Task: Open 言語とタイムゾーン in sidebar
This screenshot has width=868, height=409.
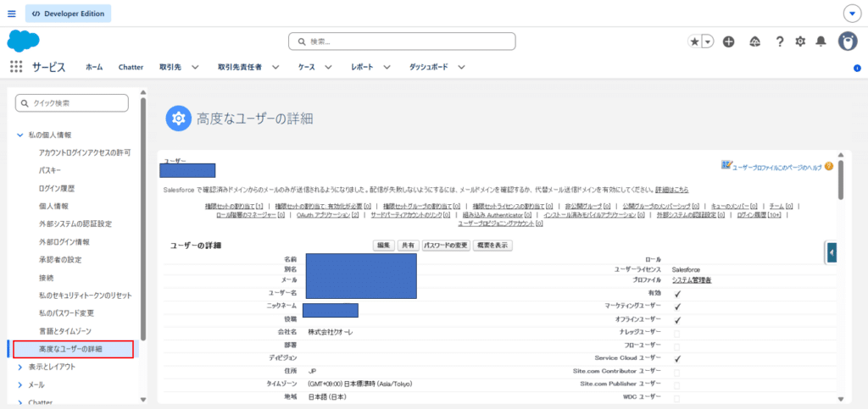Action: tap(64, 330)
